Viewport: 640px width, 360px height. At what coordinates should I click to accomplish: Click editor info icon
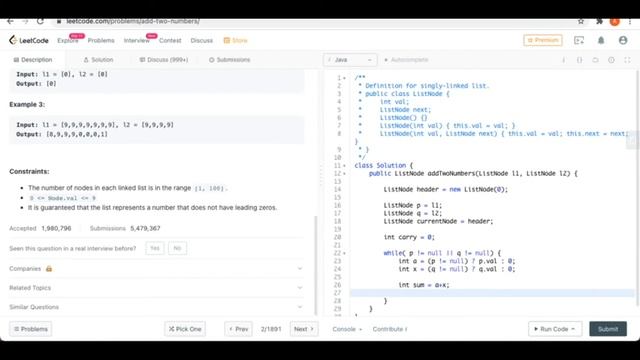(564, 60)
